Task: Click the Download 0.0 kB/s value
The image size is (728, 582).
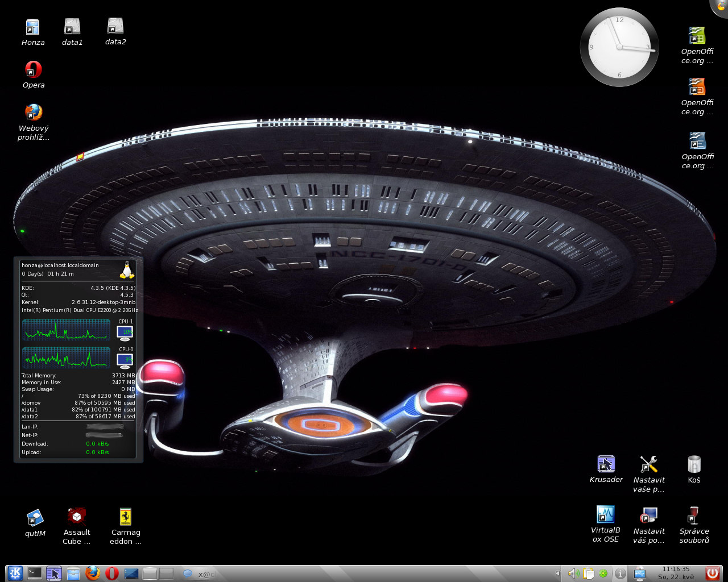Action: pyautogui.click(x=97, y=444)
